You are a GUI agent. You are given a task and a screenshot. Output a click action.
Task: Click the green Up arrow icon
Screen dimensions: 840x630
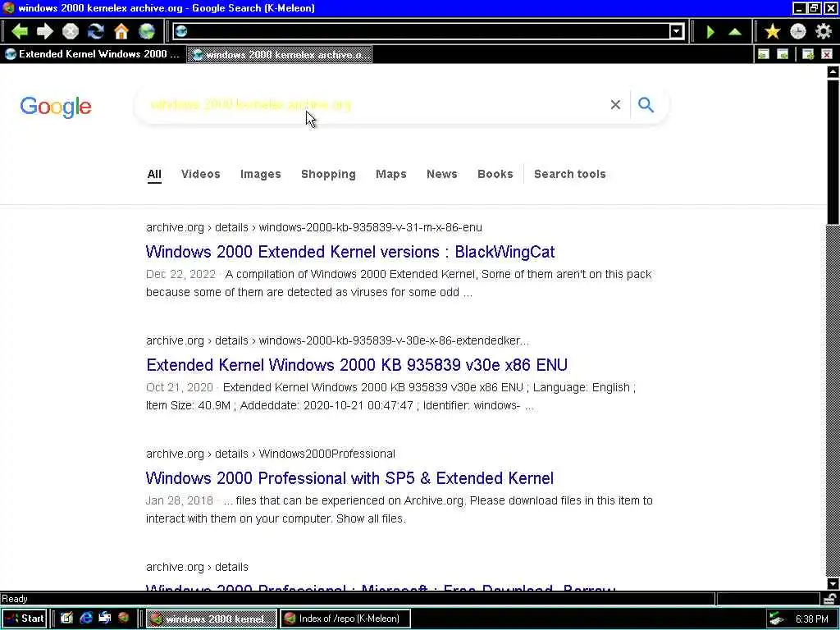click(x=735, y=32)
